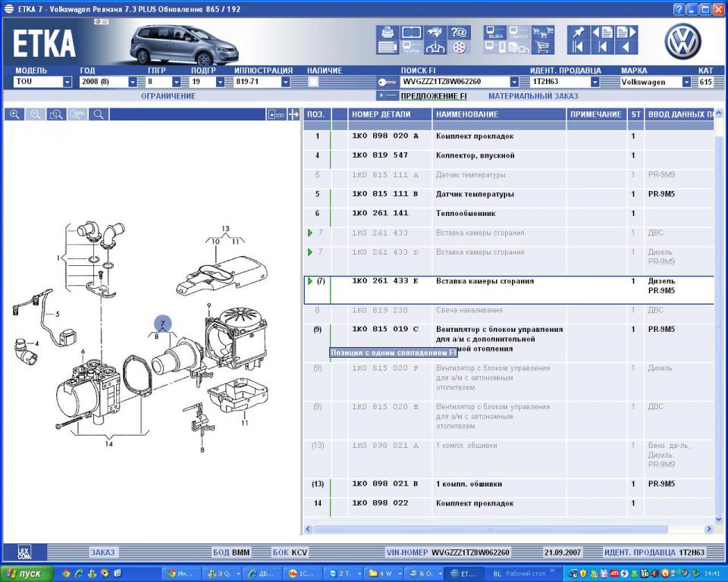Screen dimensions: 728x582
Task: Click the КАТ field showing 615
Action: pos(706,82)
